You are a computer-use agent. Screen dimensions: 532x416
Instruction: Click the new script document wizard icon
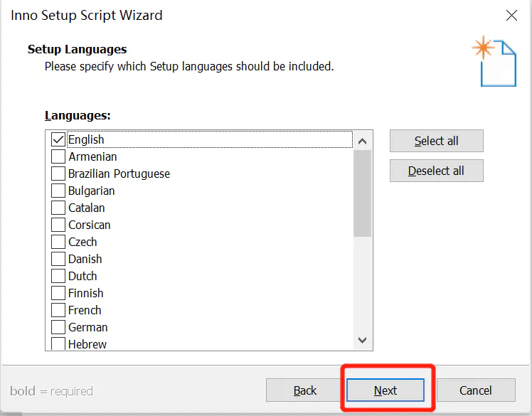[495, 61]
